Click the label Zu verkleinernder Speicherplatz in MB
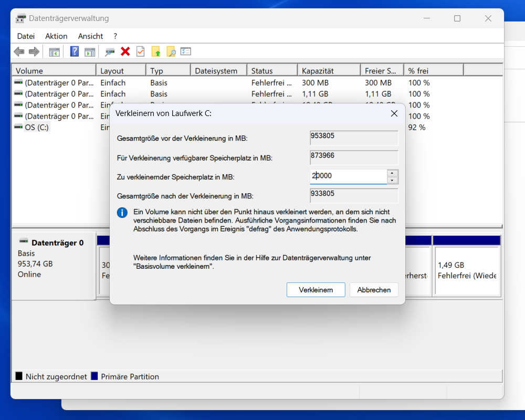Image resolution: width=525 pixels, height=420 pixels. point(175,177)
